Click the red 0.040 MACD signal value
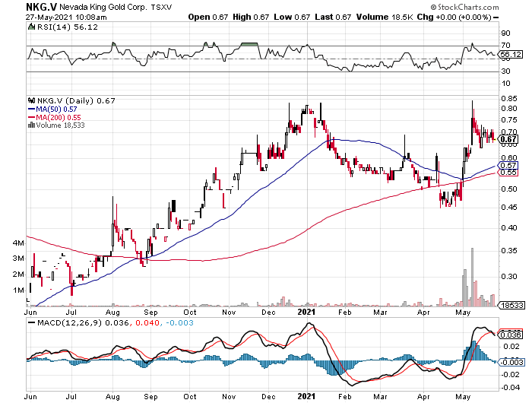 147,322
